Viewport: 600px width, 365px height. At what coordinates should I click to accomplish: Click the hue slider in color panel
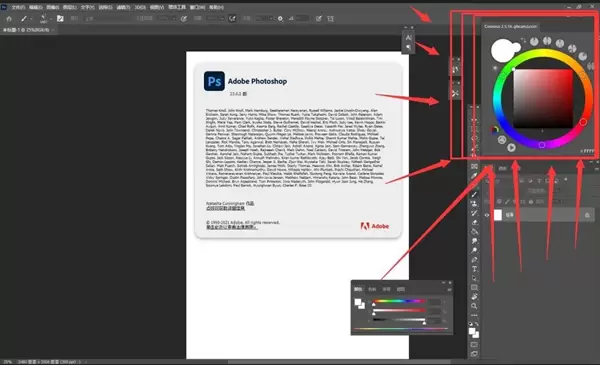(398, 301)
